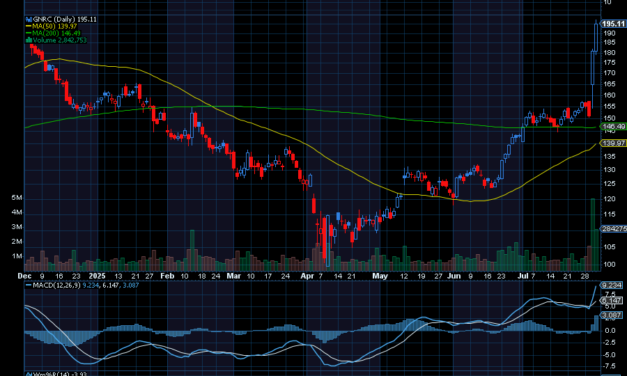Viewport: 627px width, 376px height.
Task: Click the 100 price scale label
Action: pos(609,264)
